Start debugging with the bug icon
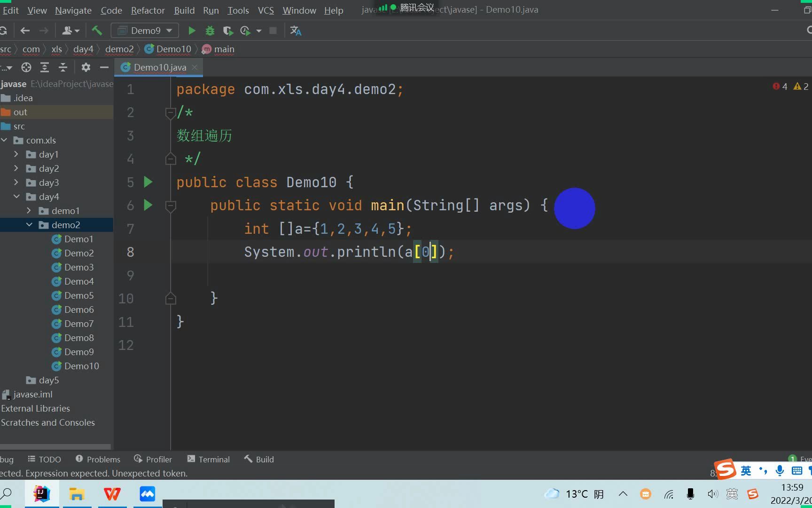 coord(210,31)
